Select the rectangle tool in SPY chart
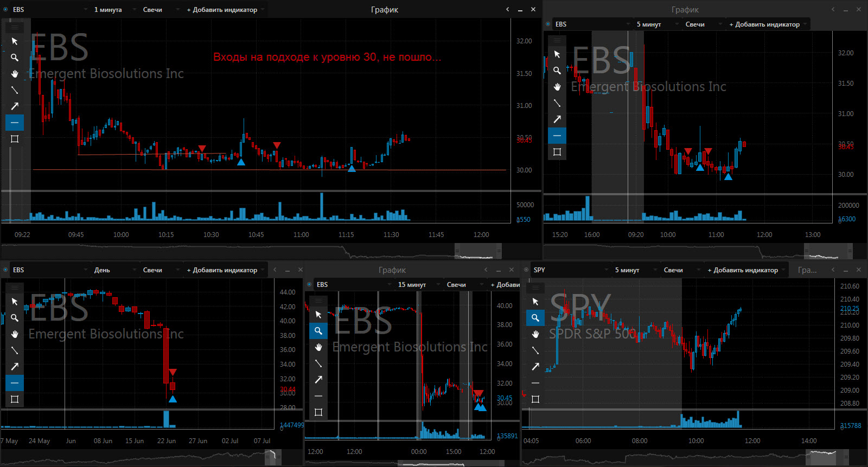Screen dimensions: 868x467 coord(535,399)
